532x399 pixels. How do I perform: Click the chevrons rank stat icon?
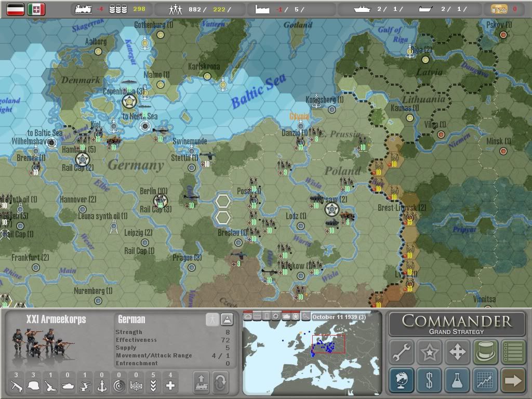[x=153, y=386]
